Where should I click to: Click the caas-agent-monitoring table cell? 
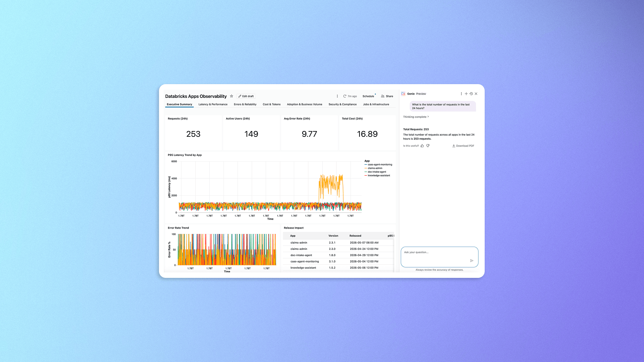(x=305, y=262)
